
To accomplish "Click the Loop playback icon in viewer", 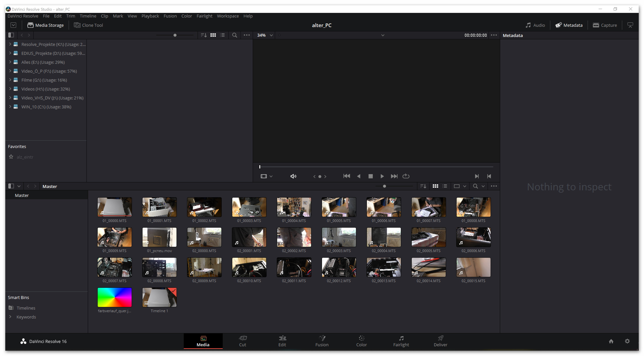I will point(406,176).
